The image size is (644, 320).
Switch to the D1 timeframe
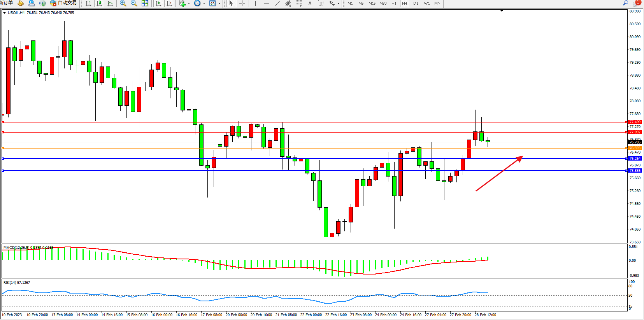[x=416, y=3]
